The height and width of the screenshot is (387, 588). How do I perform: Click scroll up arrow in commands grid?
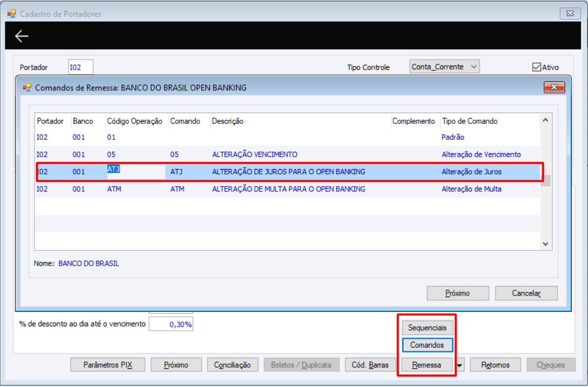click(545, 120)
